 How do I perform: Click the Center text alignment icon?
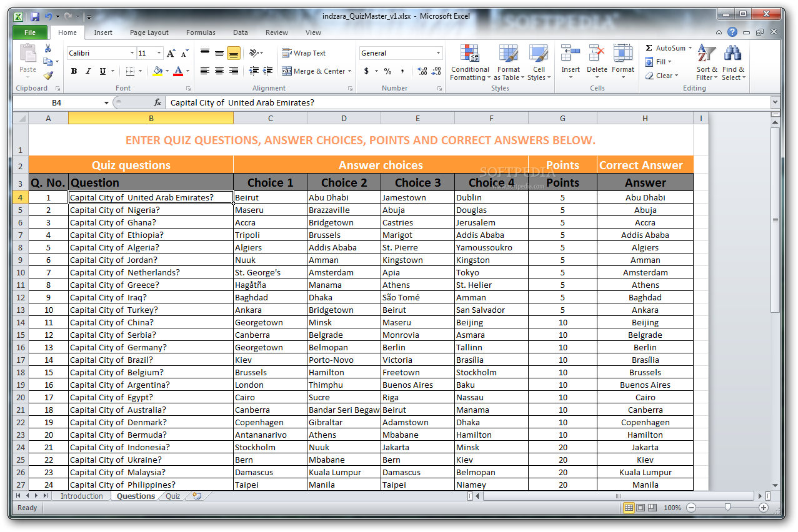coord(219,71)
